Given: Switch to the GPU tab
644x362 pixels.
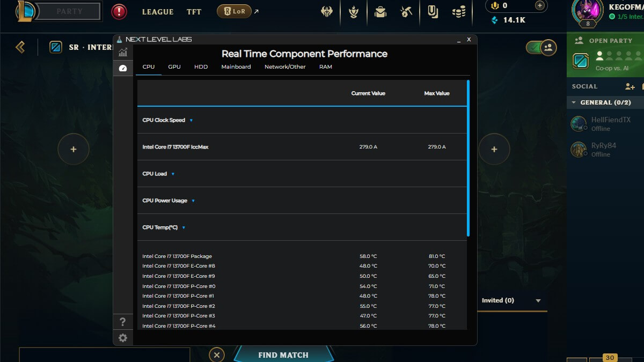Looking at the screenshot, I should [x=173, y=67].
